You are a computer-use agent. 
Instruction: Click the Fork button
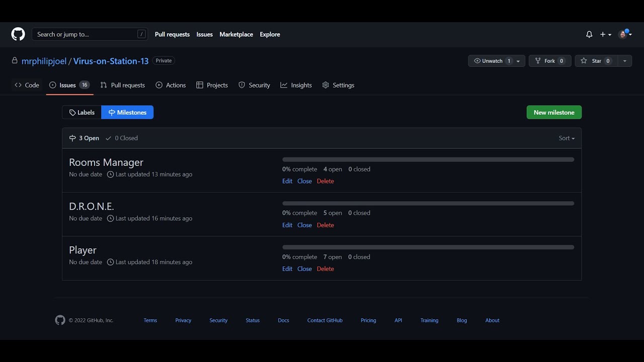point(550,61)
